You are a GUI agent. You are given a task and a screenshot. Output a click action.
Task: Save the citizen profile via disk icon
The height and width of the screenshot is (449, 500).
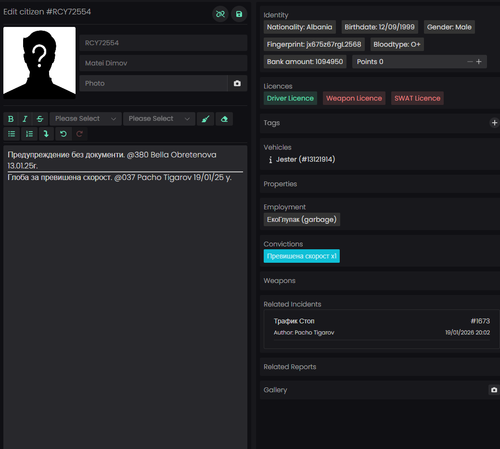239,14
